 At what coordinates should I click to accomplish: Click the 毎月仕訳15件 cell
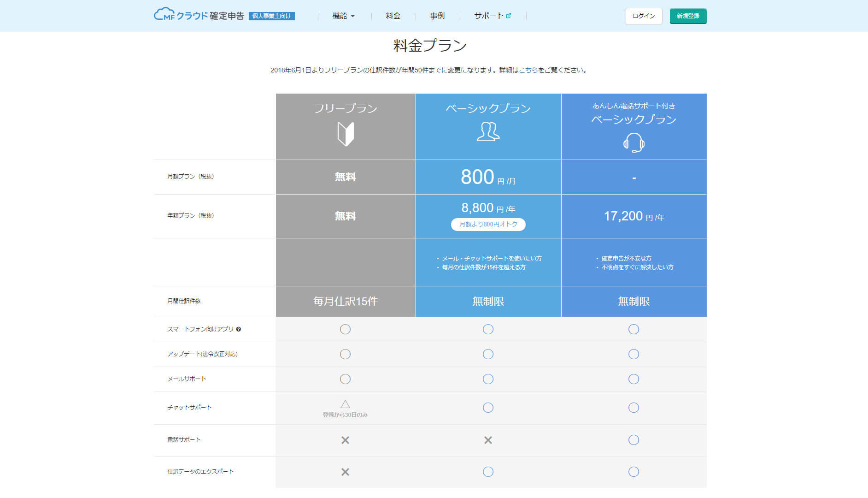[x=346, y=302]
